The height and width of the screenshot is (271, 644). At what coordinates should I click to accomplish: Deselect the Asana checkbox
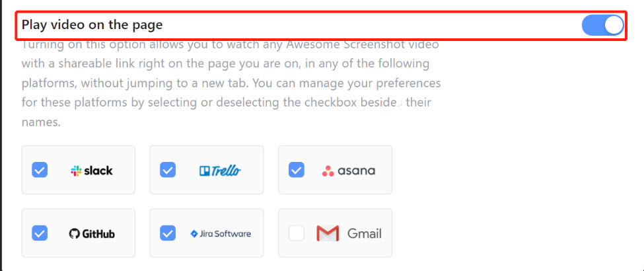click(x=297, y=170)
